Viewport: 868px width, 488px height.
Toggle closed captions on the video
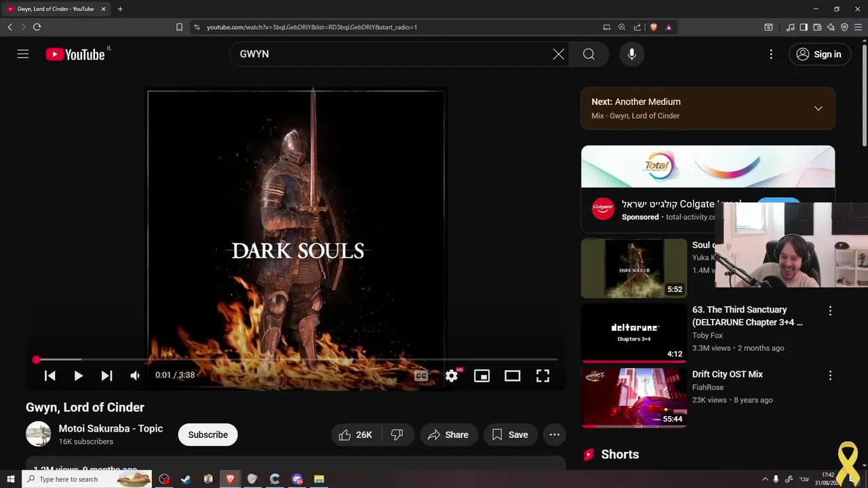click(x=421, y=375)
